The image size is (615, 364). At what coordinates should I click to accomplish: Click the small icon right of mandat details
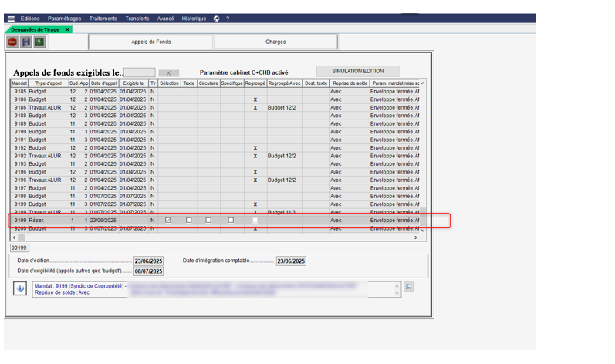(x=409, y=286)
